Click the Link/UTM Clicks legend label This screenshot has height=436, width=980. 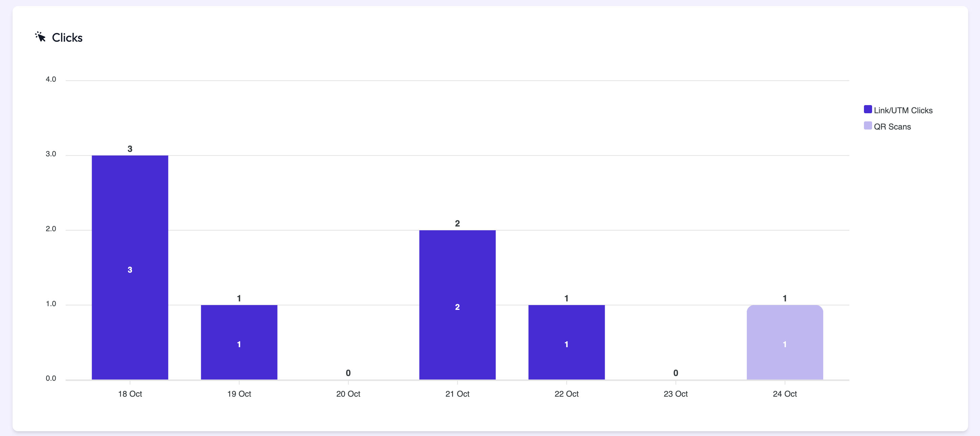903,110
